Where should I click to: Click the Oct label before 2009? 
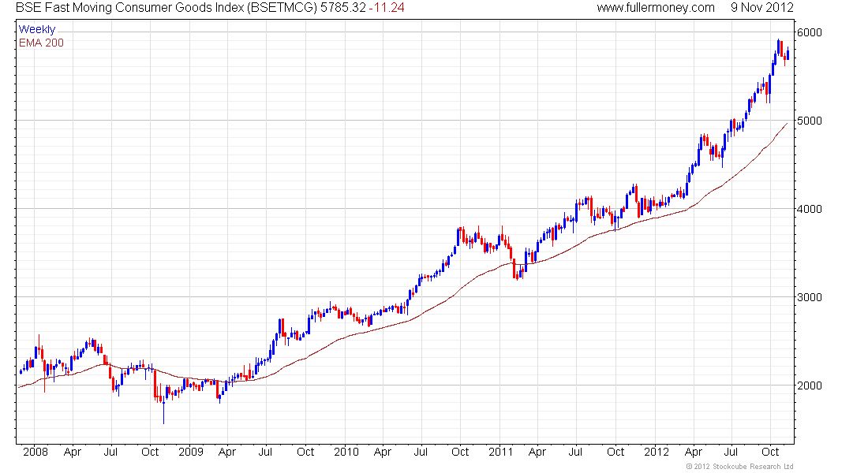pos(150,452)
